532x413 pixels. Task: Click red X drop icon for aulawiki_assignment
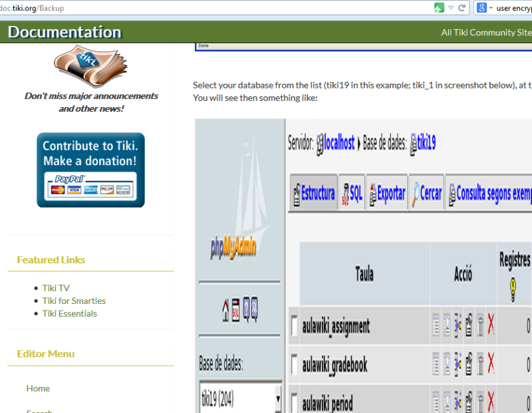[x=491, y=325]
